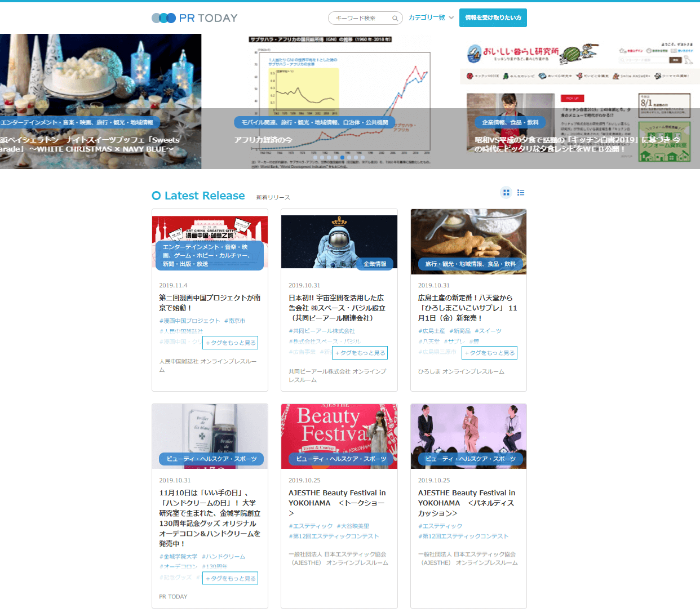The width and height of the screenshot is (700, 612).
Task: Open the パネルディスカッション panel thumbnail
Action: coord(469,436)
